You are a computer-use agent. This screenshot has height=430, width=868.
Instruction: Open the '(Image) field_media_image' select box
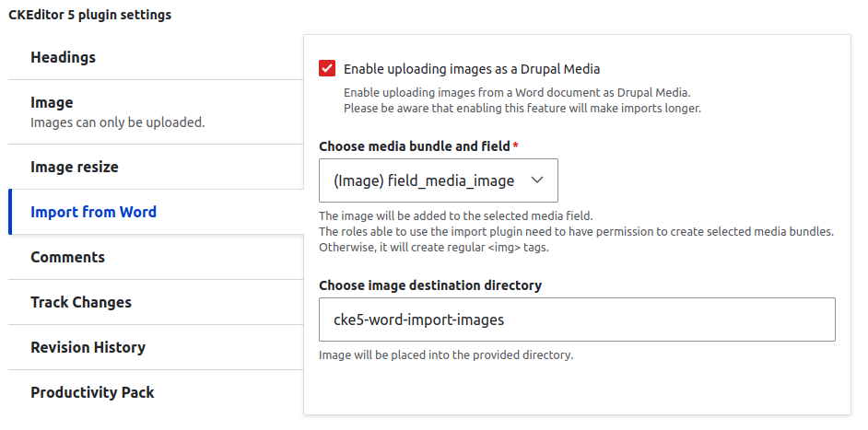point(439,180)
